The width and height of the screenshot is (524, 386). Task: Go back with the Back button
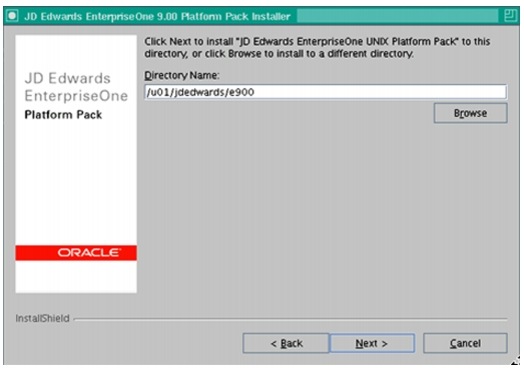click(x=286, y=343)
